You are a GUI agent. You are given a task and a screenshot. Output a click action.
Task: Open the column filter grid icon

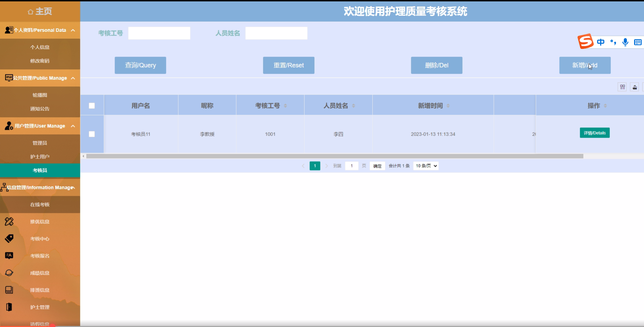[622, 87]
